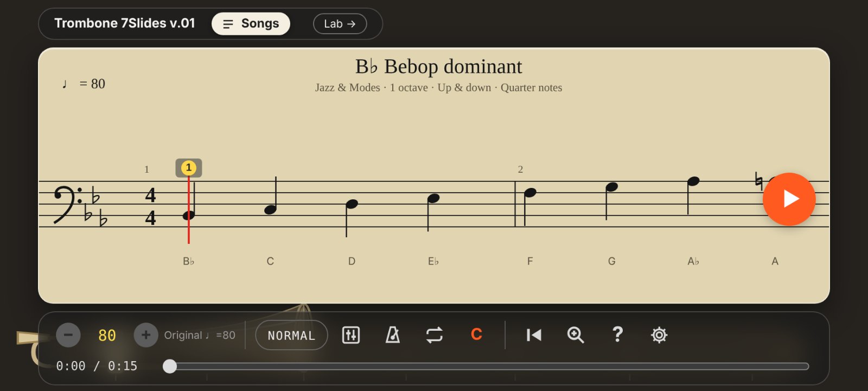Viewport: 868px width, 391px height.
Task: Toggle the loop repeat icon
Action: [x=435, y=335]
